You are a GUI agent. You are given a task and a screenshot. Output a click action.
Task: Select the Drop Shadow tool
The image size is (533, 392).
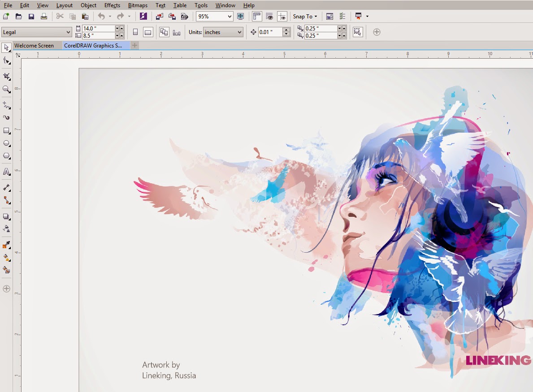pos(6,216)
